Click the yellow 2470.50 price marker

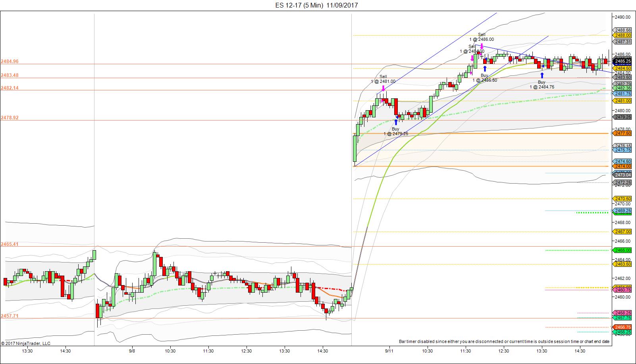tap(623, 199)
